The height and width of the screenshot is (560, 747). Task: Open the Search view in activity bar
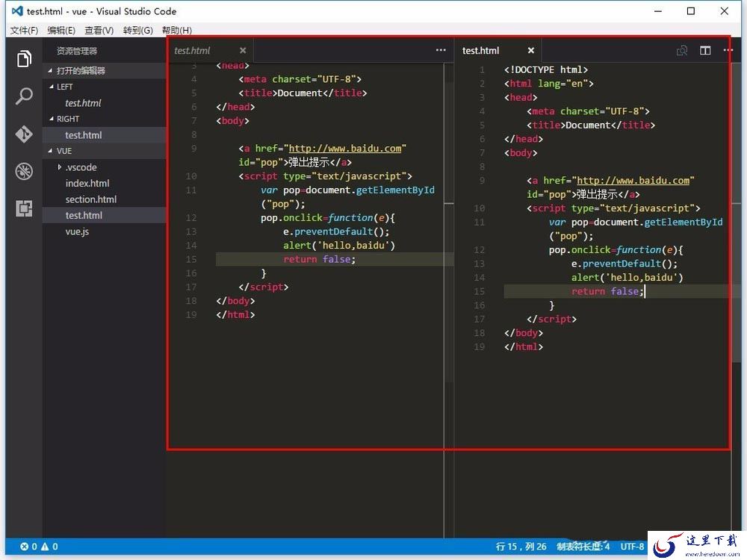[x=24, y=96]
